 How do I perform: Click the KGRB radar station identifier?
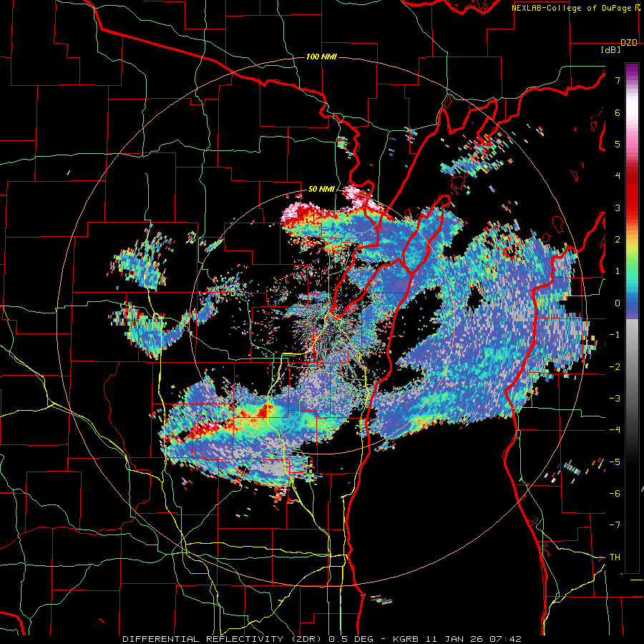(407, 639)
